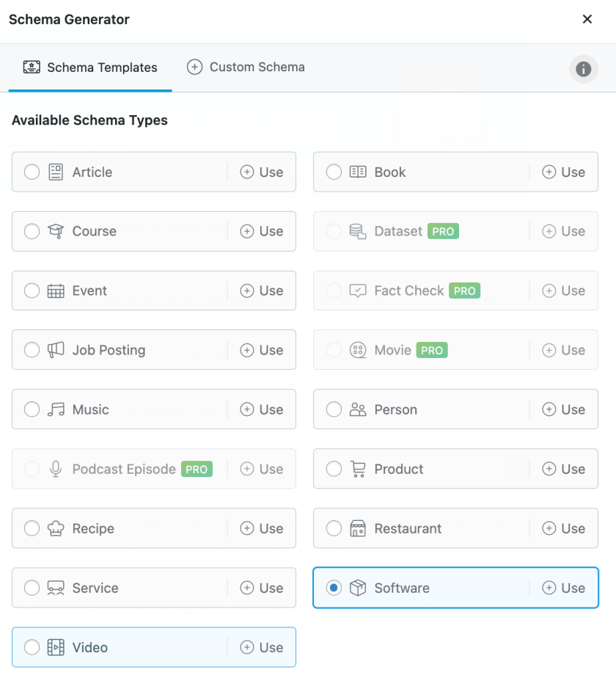This screenshot has height=686, width=616.
Task: Select the Movie PRO radio button
Action: coord(334,350)
